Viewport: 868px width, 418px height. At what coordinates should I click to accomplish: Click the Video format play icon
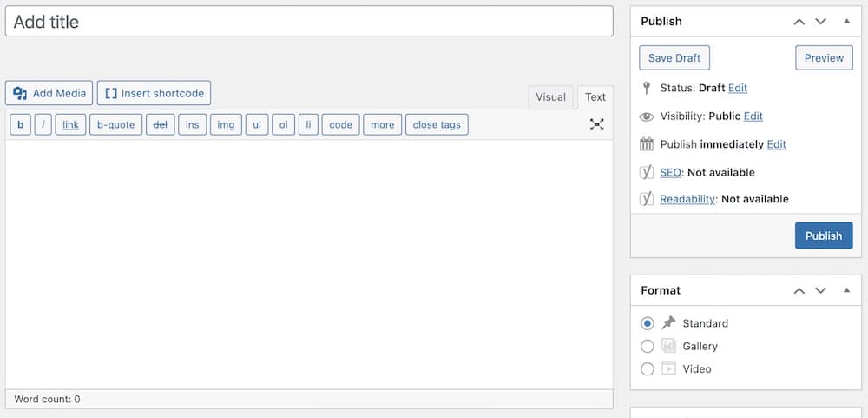[x=668, y=368]
